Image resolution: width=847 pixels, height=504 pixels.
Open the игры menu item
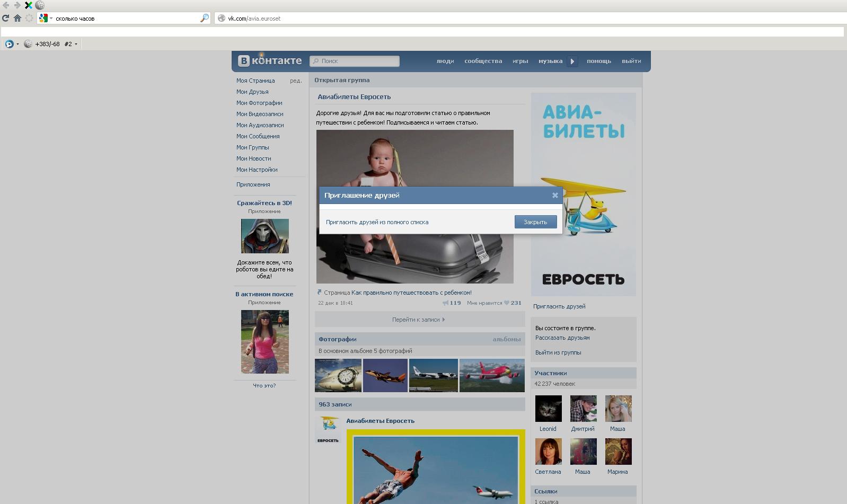point(520,61)
